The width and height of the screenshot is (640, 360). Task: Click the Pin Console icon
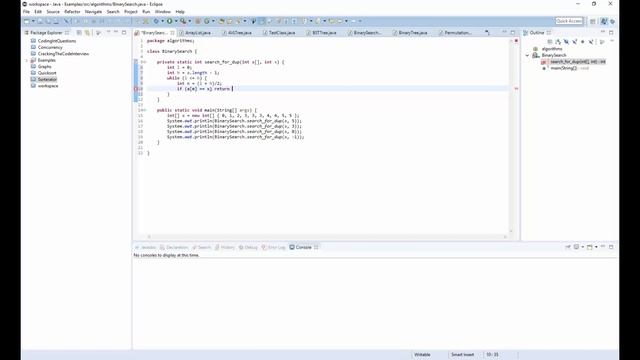568,247
